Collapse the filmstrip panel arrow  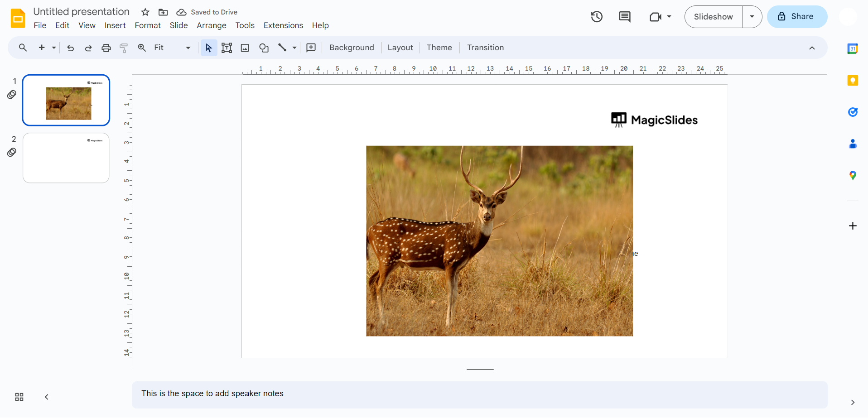pos(47,397)
